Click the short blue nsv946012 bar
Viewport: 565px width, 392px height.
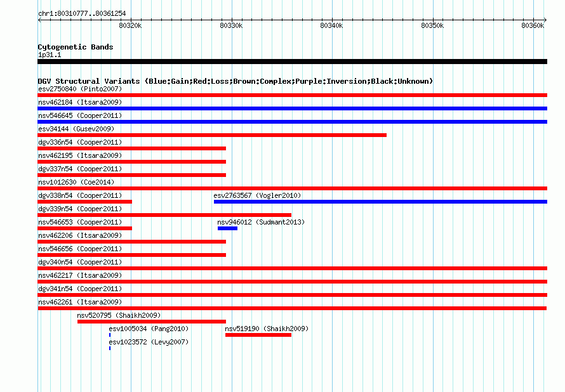point(227,228)
